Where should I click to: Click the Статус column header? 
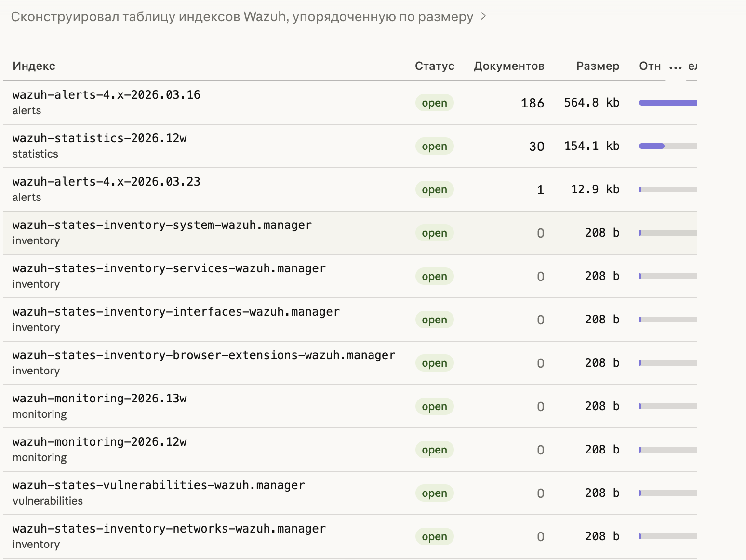point(434,66)
